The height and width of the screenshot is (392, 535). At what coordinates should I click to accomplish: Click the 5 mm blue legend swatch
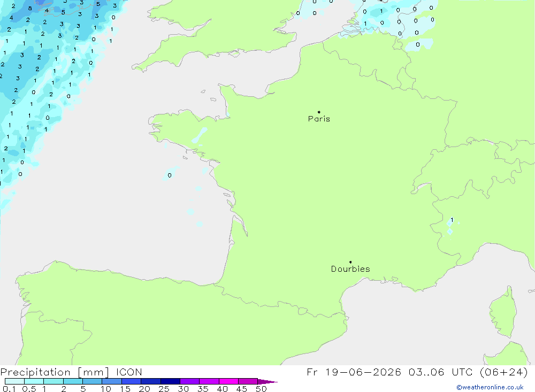[x=92, y=381]
